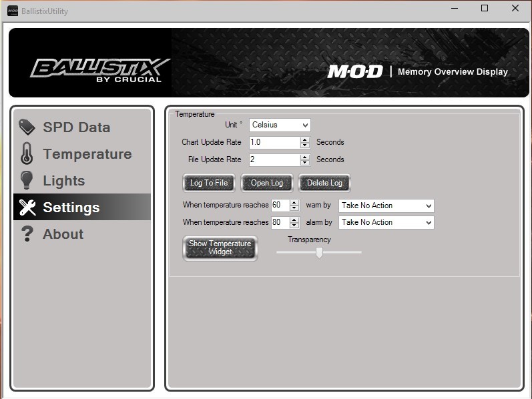This screenshot has height=399, width=532.
Task: Decrease warn temperature with down arrow
Action: (294, 208)
